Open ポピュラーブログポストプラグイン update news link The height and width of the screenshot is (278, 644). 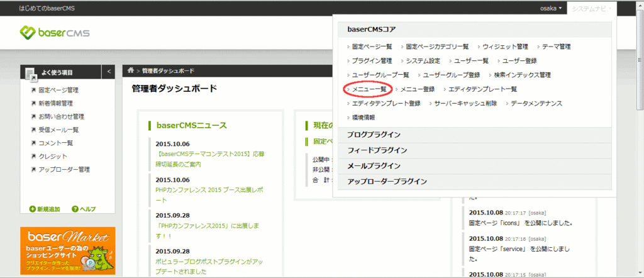209,267
